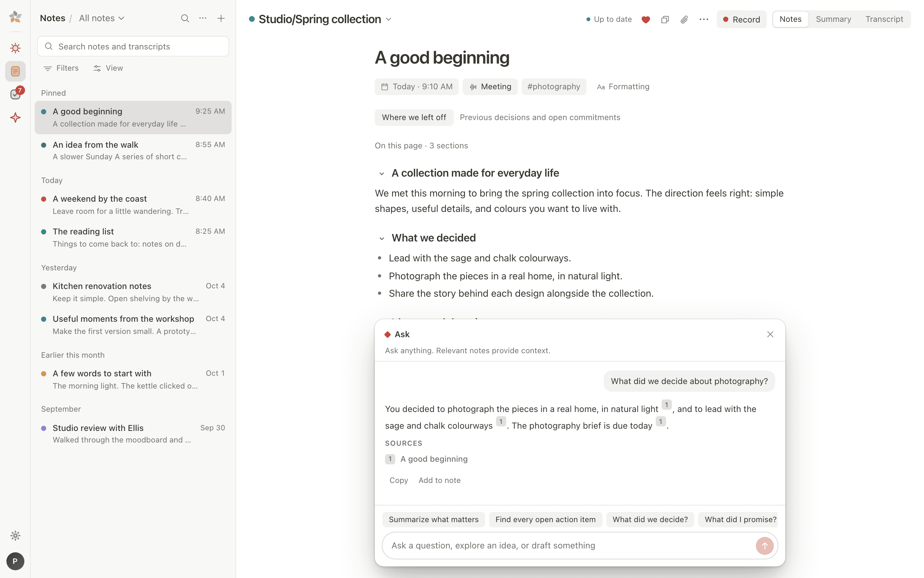Screen dimensions: 924x578
Task: Click 'Previous decisions and open commitments' text
Action: 540,117
